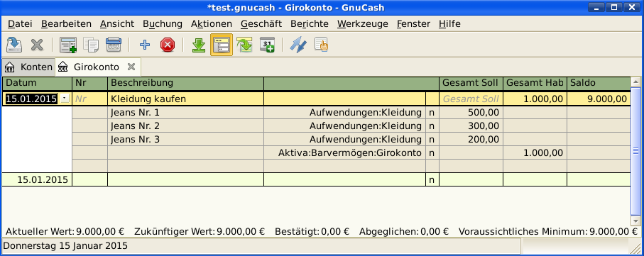Click the green Enter transaction arrow icon
Screen dimensions: 644x256
click(199, 45)
